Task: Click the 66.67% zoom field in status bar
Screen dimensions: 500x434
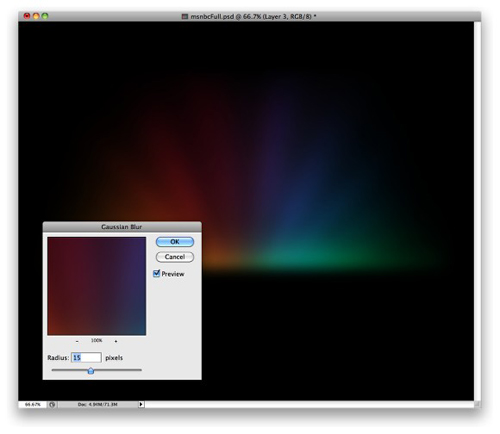Action: (x=33, y=405)
